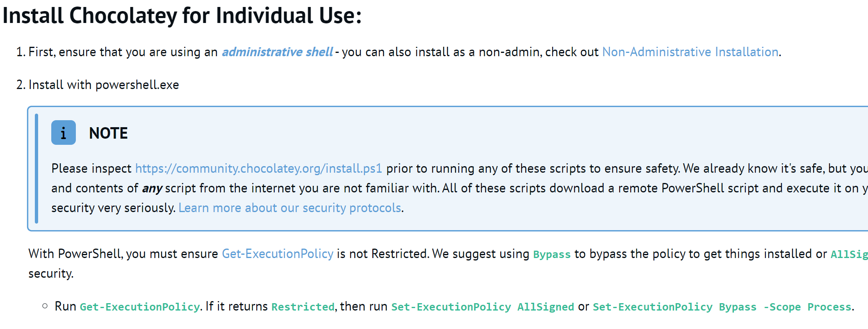This screenshot has height=329, width=868.
Task: Click the blue info icon beside NOTE
Action: [x=64, y=133]
